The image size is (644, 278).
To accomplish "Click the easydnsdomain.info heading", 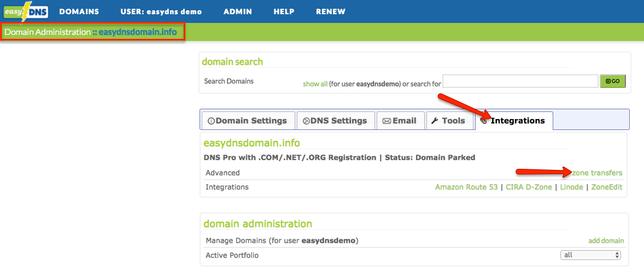I will click(x=252, y=143).
